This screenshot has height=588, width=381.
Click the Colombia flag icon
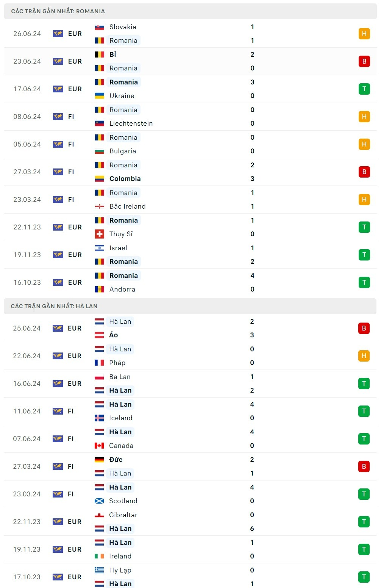click(x=100, y=179)
